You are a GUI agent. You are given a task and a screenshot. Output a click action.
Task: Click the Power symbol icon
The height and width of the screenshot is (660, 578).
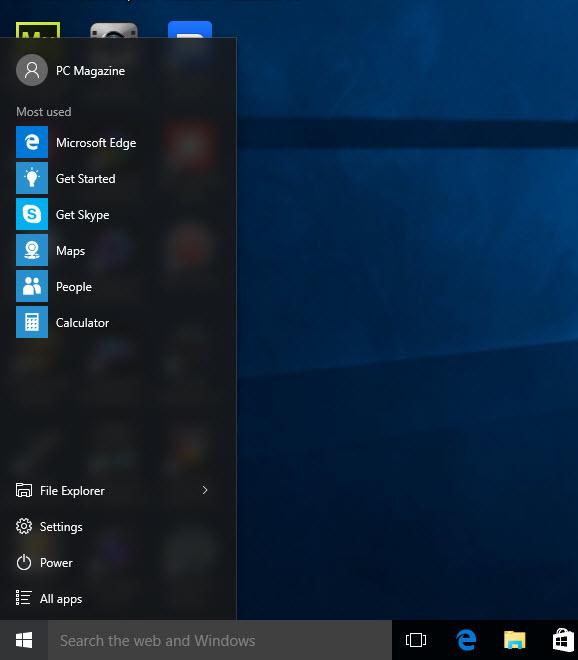click(24, 562)
